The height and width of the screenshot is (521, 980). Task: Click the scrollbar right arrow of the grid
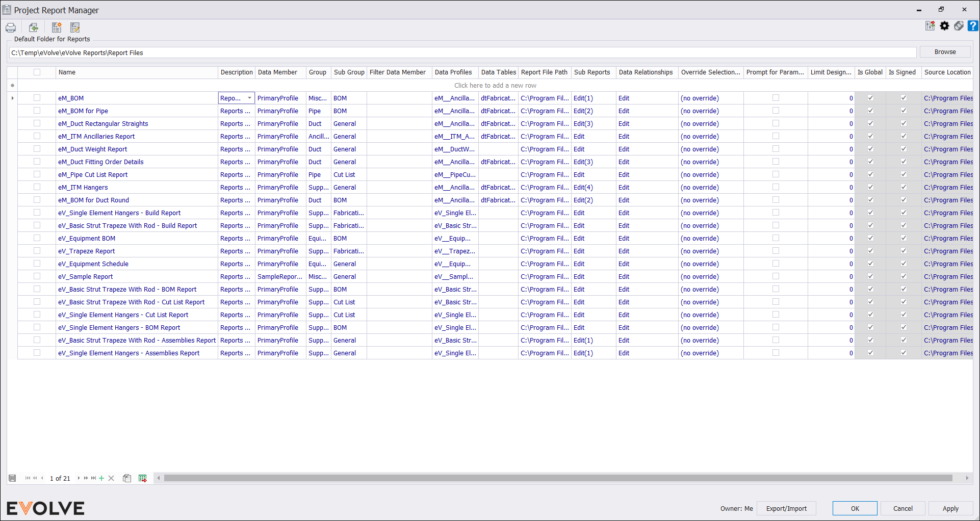pos(967,478)
